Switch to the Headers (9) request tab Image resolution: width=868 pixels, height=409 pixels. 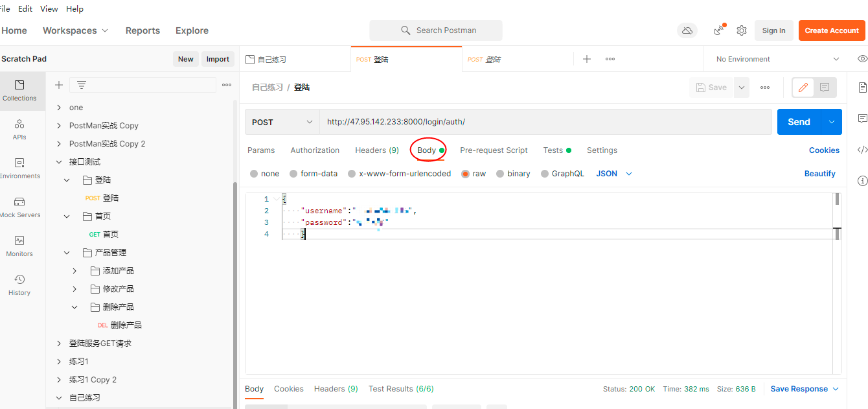coord(377,150)
